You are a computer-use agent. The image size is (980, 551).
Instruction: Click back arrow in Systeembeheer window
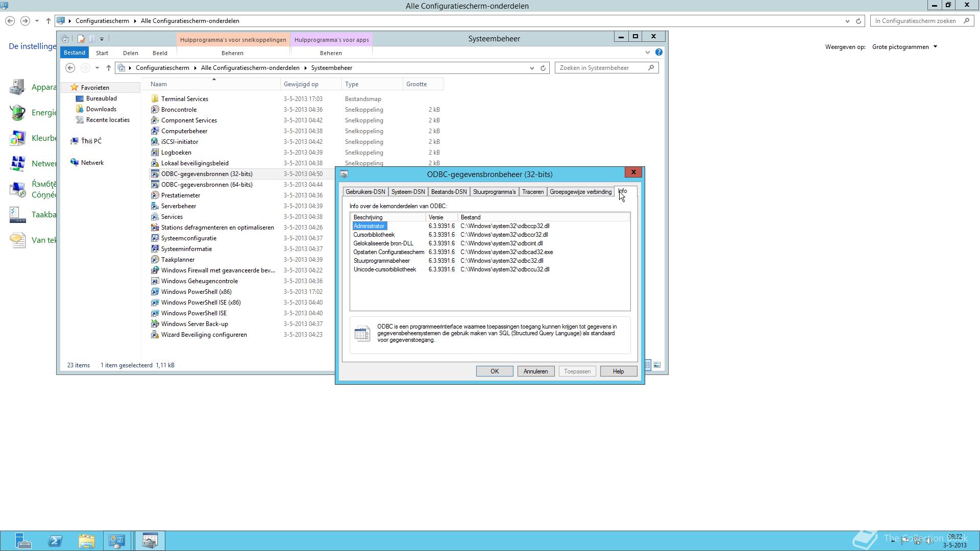[x=70, y=68]
